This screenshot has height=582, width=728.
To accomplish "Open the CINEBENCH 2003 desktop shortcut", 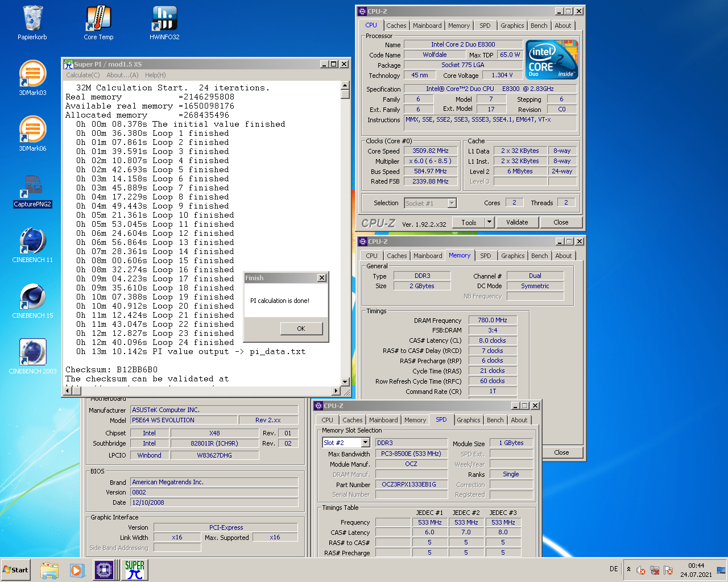I will click(32, 357).
